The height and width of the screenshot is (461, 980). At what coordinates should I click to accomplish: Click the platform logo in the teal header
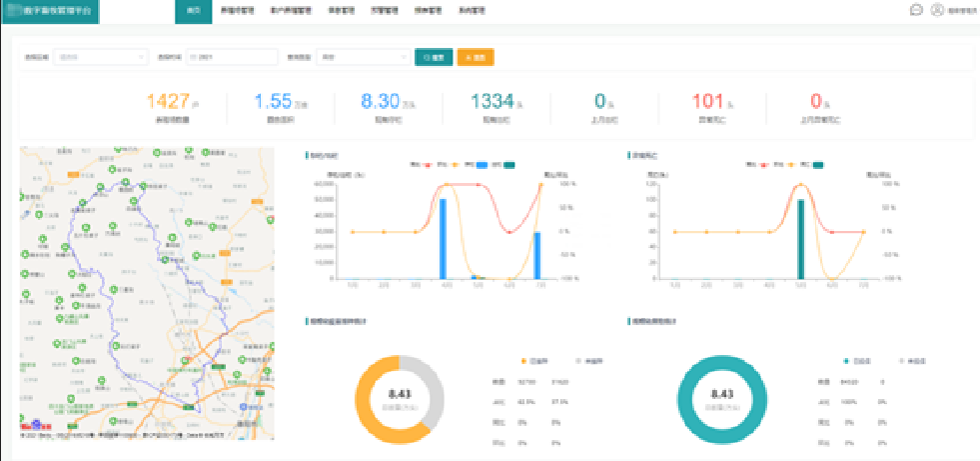point(50,11)
